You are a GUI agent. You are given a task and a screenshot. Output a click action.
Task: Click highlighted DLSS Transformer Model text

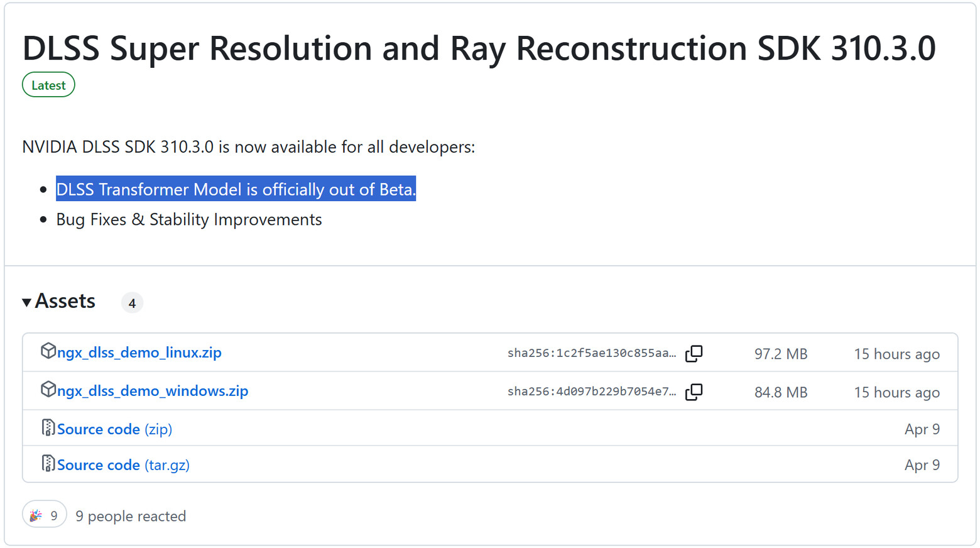236,189
